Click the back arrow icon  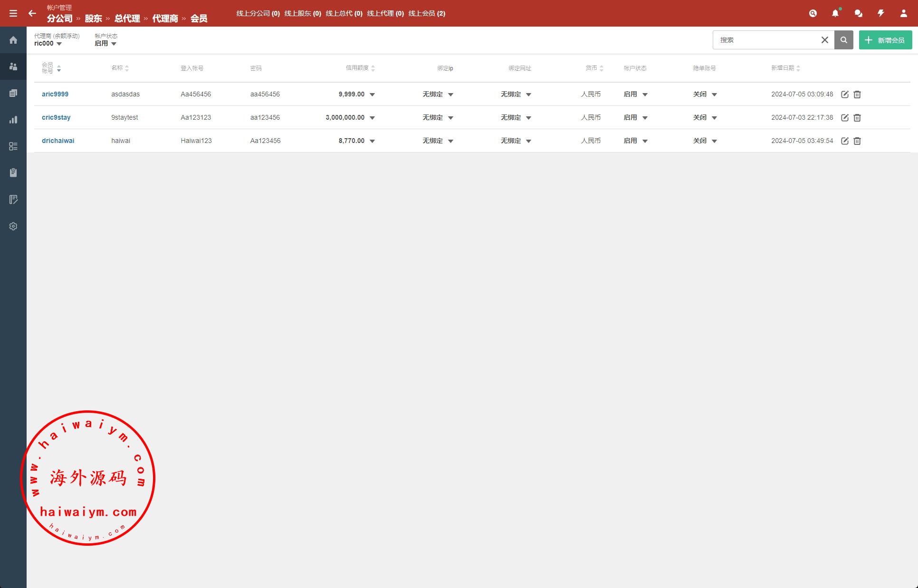(32, 13)
